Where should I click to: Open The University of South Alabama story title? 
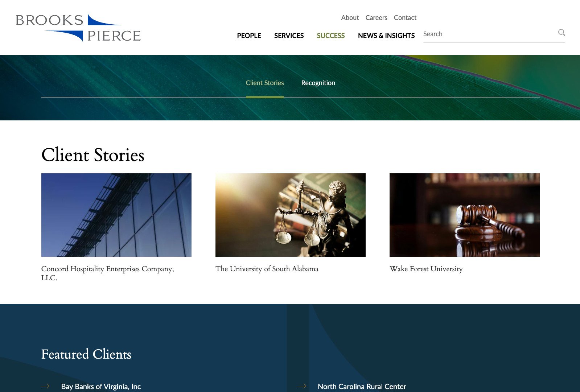click(x=267, y=269)
